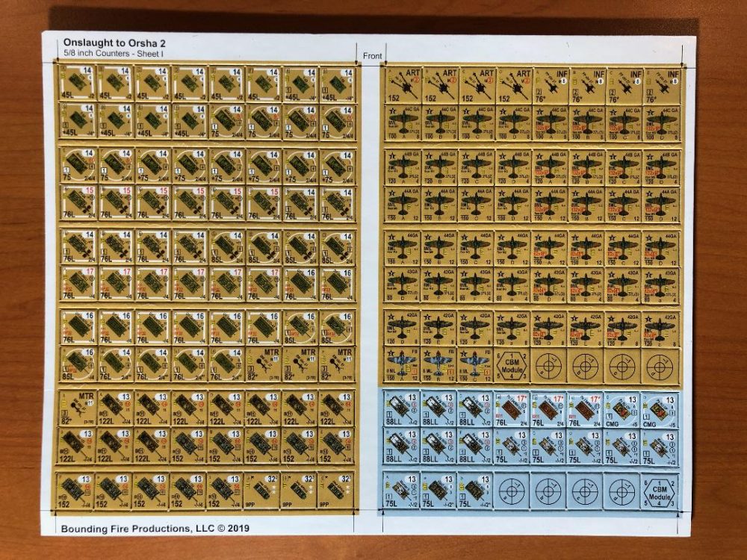Screen dimensions: 747x560
Task: Select the ART 152 counter lettered D
Action: point(514,86)
